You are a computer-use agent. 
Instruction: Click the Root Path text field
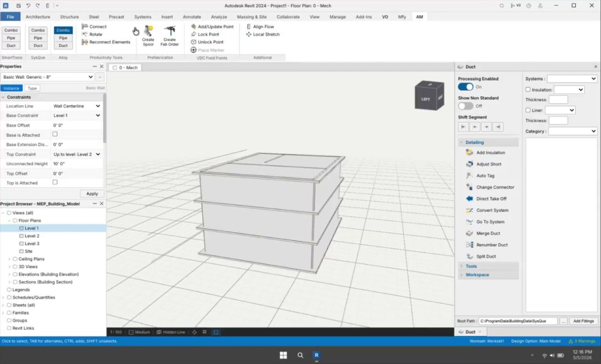coord(518,321)
